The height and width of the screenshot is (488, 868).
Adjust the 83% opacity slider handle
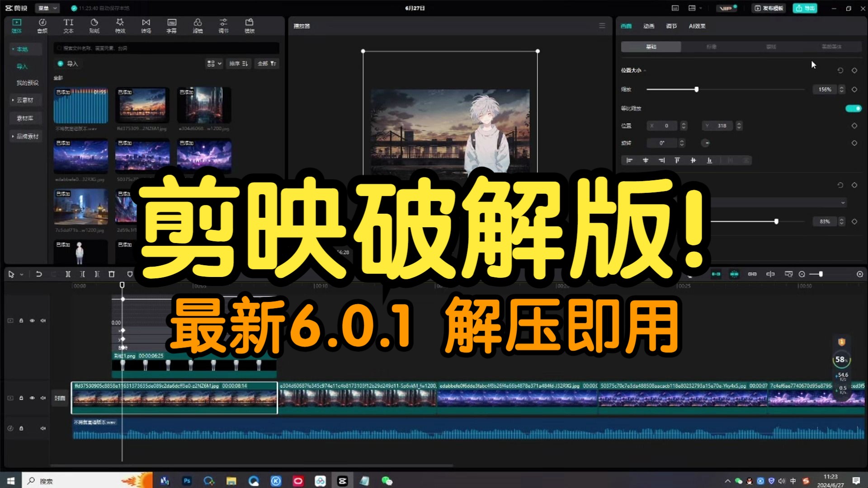[x=776, y=221]
